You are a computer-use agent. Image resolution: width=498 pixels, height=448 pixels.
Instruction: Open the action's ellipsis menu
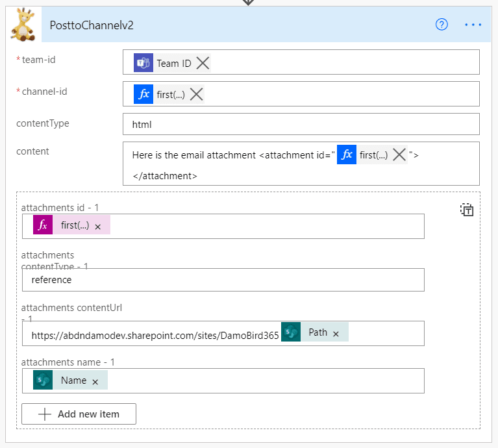(473, 25)
